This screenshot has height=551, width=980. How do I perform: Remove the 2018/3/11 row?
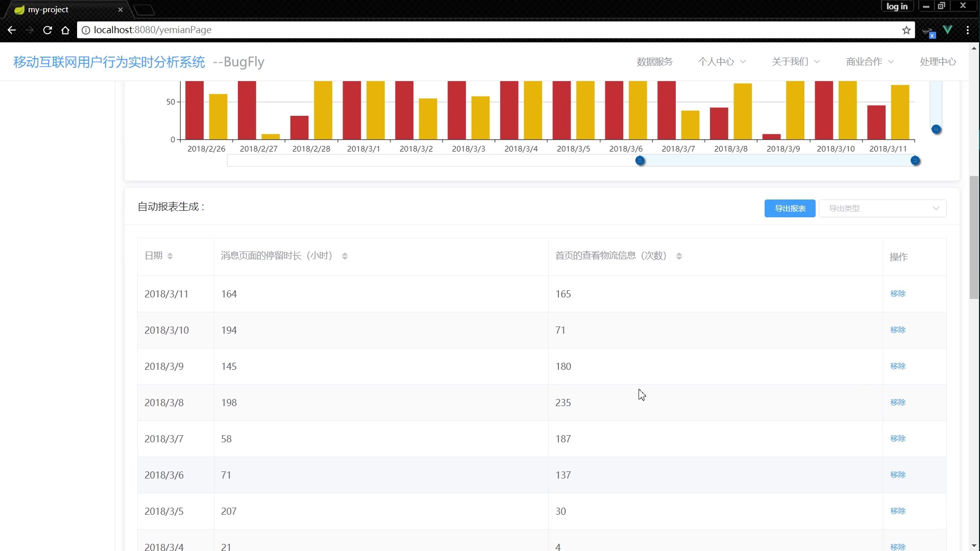[x=898, y=293]
